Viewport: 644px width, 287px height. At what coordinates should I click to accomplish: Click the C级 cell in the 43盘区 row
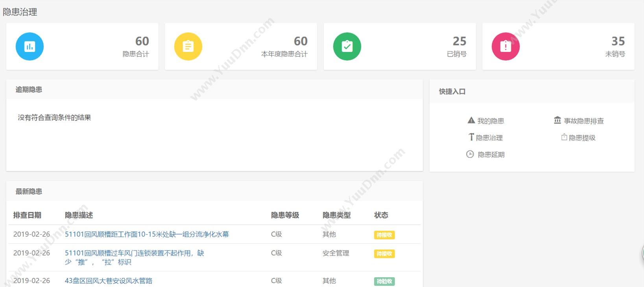coord(277,281)
